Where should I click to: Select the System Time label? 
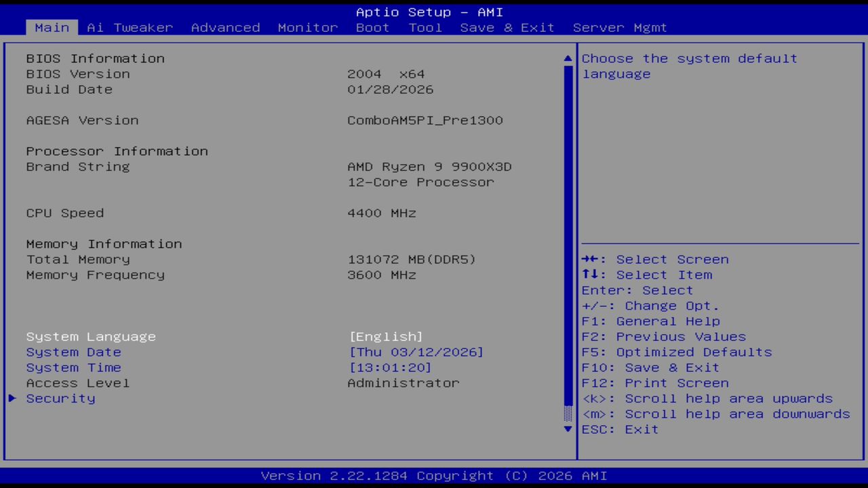point(74,368)
